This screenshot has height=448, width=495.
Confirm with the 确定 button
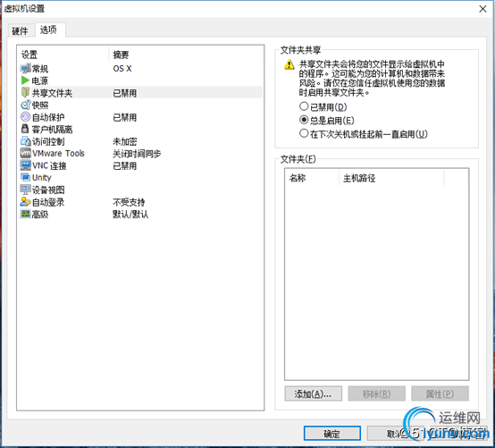(x=332, y=434)
